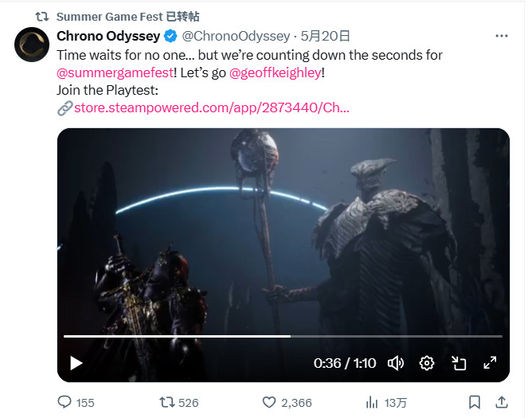Play the Chrono Odyssey video

click(x=76, y=363)
